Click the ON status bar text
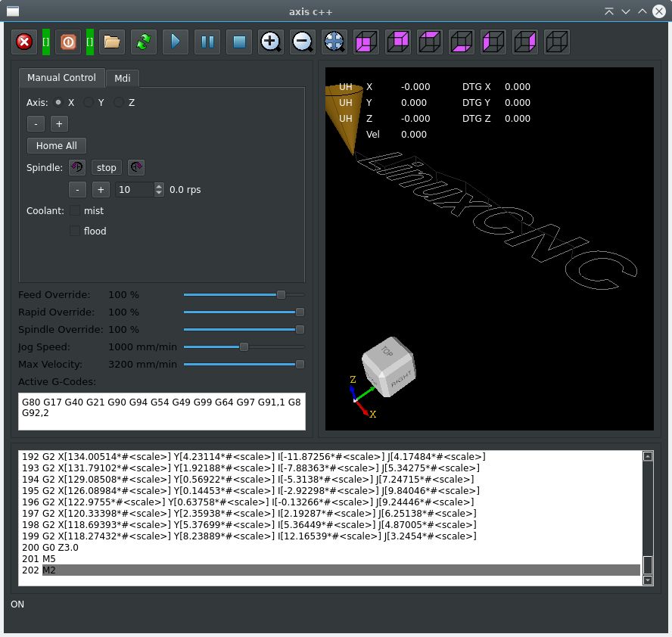 pos(17,604)
